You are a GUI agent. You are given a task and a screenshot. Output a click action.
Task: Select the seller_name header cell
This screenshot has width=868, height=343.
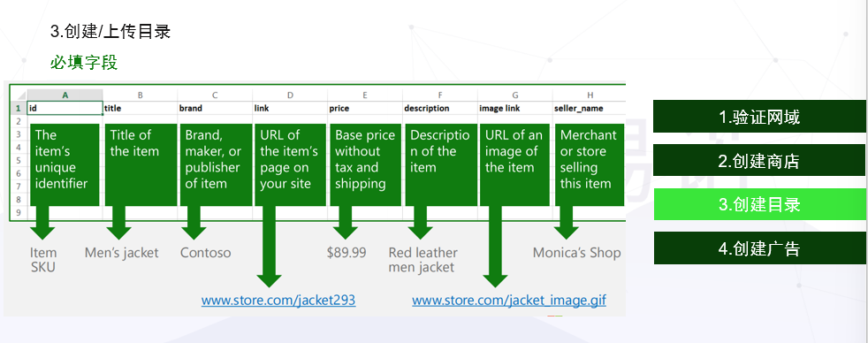pos(589,109)
